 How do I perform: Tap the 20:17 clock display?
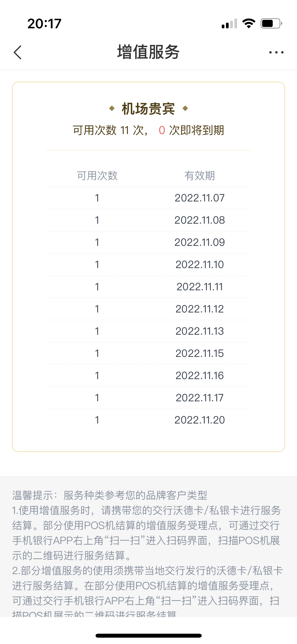44,24
